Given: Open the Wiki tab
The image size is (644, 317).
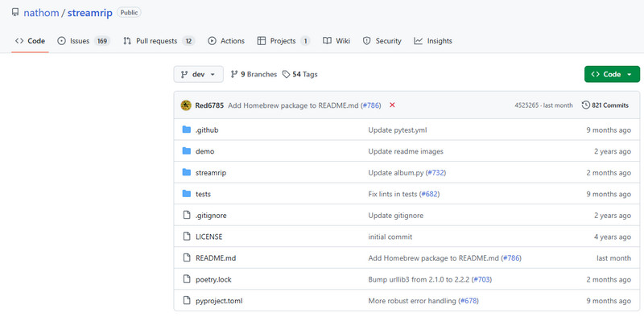Looking at the screenshot, I should [x=336, y=41].
